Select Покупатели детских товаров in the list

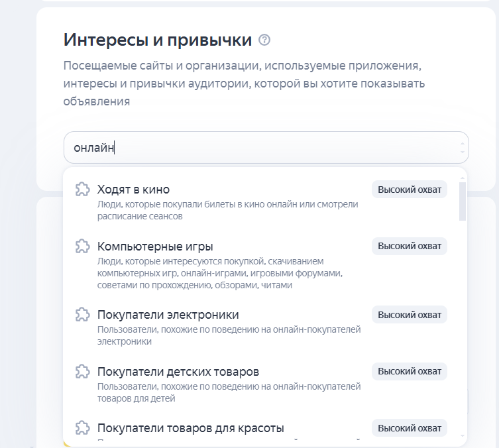pos(178,371)
